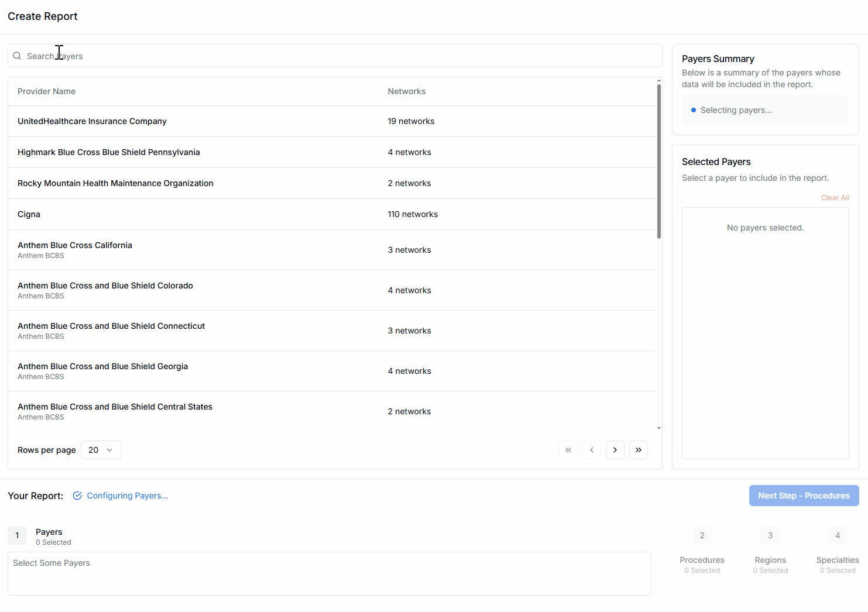Click the search magnifier icon

coord(17,56)
